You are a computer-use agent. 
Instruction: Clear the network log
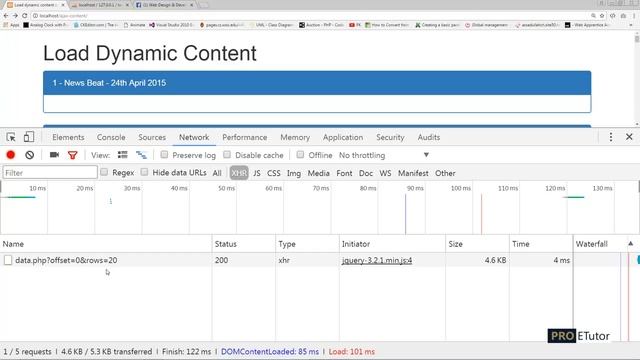(29, 155)
